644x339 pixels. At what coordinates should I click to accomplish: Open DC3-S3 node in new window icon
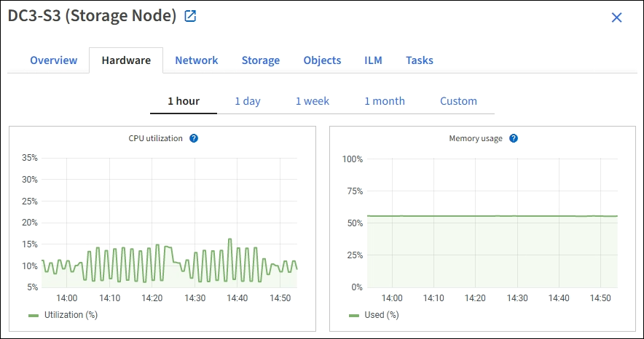click(190, 16)
